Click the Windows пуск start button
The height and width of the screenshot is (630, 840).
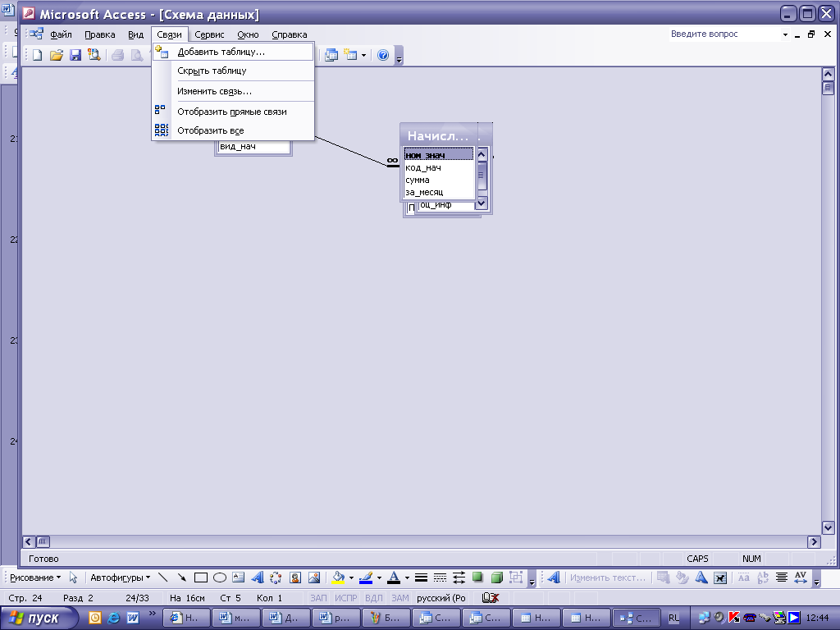pos(39,618)
